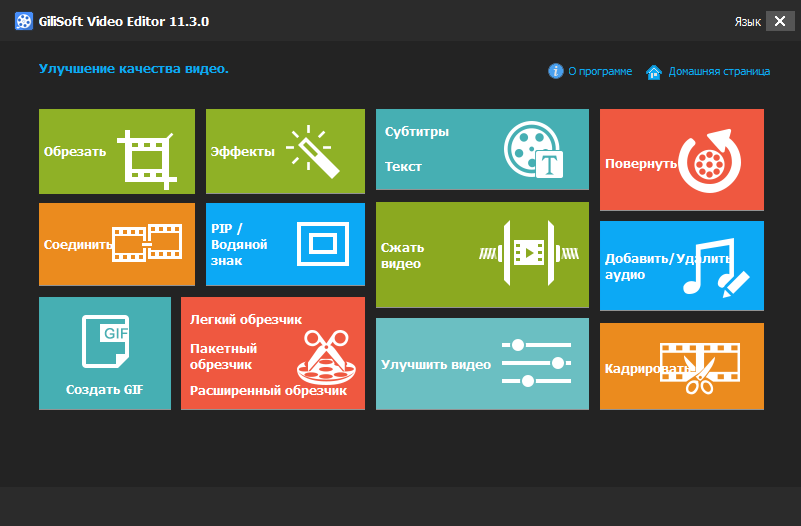Select the Создать GIF label

[105, 390]
